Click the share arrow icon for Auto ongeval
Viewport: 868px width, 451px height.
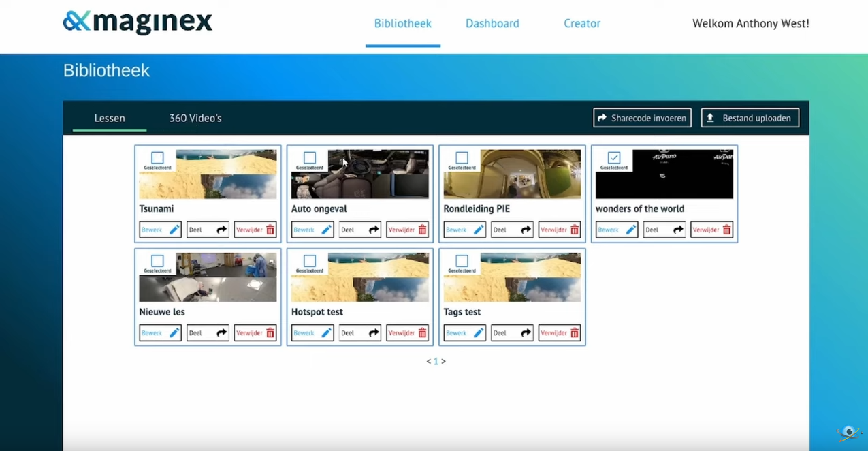[x=374, y=230]
